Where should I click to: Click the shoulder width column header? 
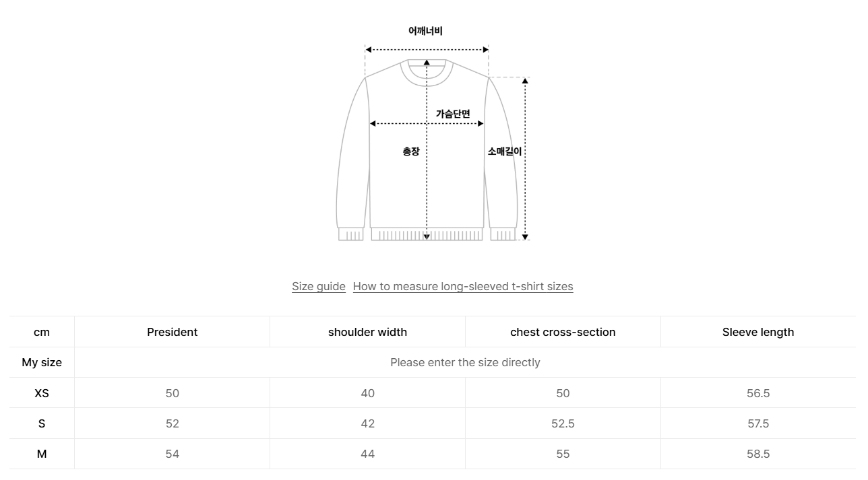pos(367,332)
